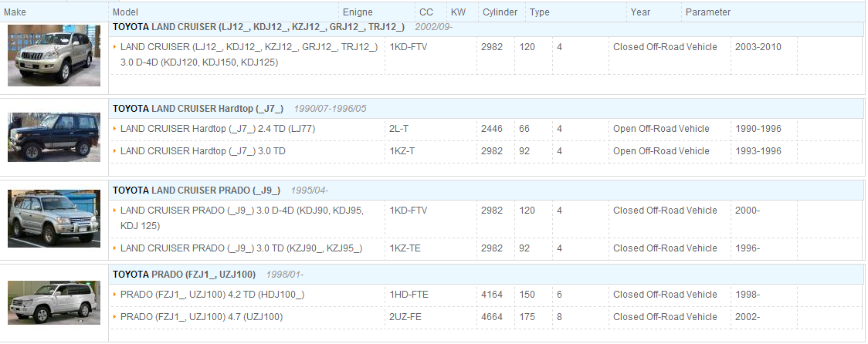Select the cylinder value 6
Image resolution: width=868 pixels, height=344 pixels.
click(x=560, y=295)
